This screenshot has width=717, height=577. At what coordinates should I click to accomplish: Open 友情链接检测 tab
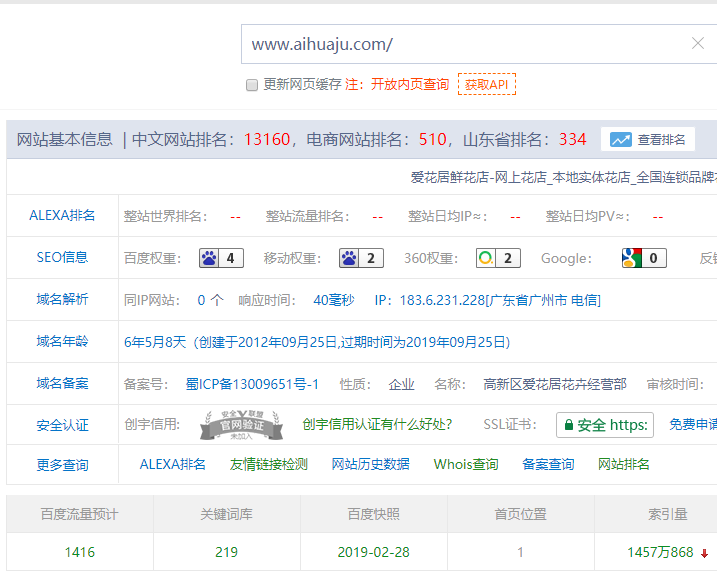(269, 464)
